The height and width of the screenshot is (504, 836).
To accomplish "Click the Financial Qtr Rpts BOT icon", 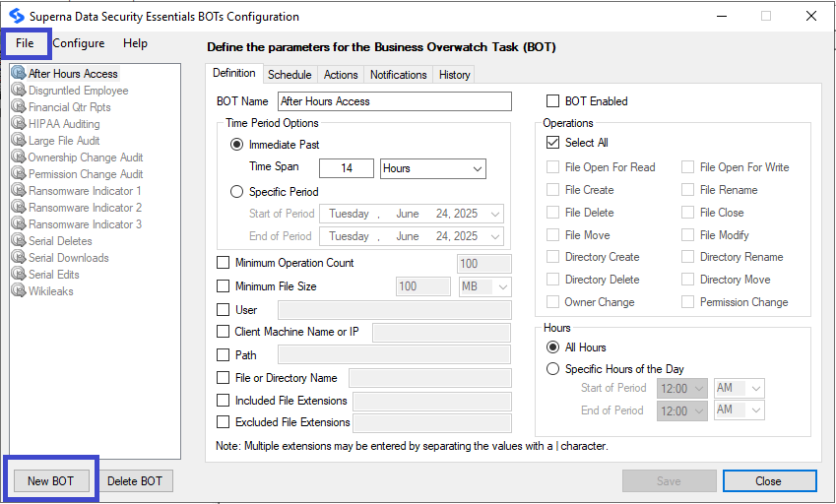I will pos(19,106).
